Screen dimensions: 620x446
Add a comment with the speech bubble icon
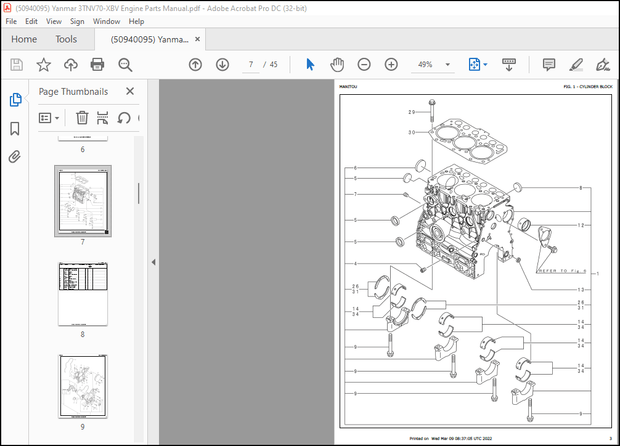click(x=549, y=64)
